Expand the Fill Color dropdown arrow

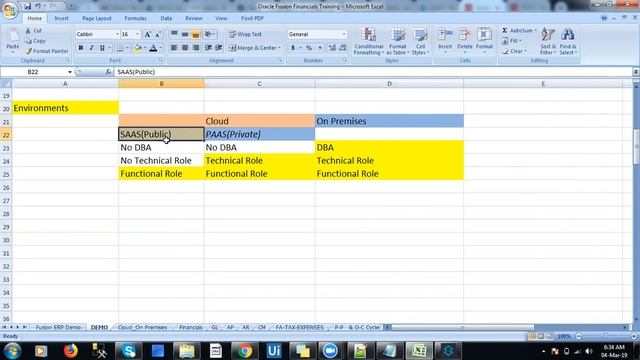pos(145,48)
